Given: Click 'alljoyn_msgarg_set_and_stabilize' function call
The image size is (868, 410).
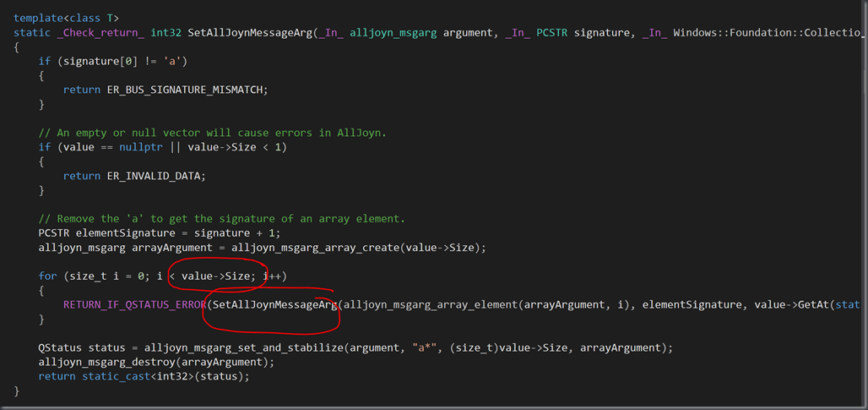Looking at the screenshot, I should point(242,348).
